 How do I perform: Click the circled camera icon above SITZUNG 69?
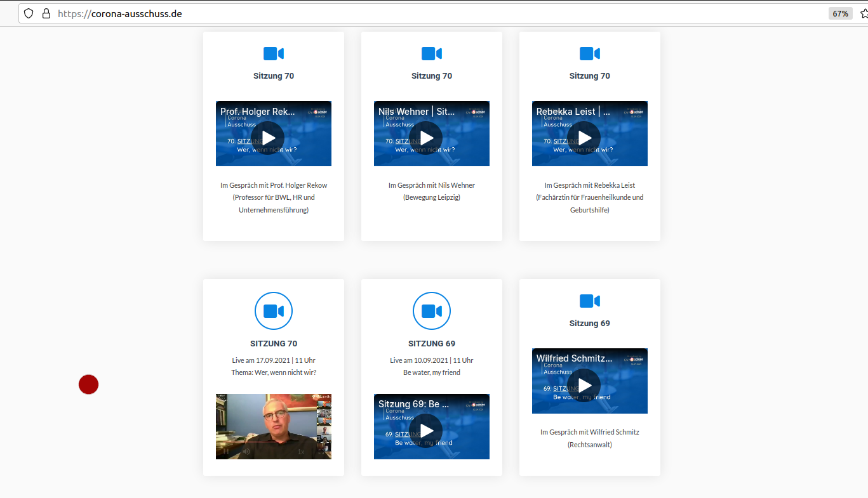click(x=432, y=311)
